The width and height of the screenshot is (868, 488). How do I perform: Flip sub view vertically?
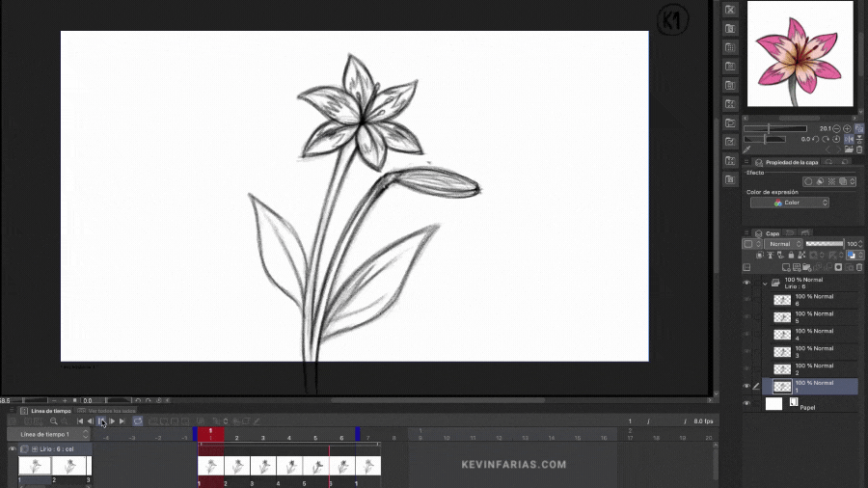tap(859, 140)
